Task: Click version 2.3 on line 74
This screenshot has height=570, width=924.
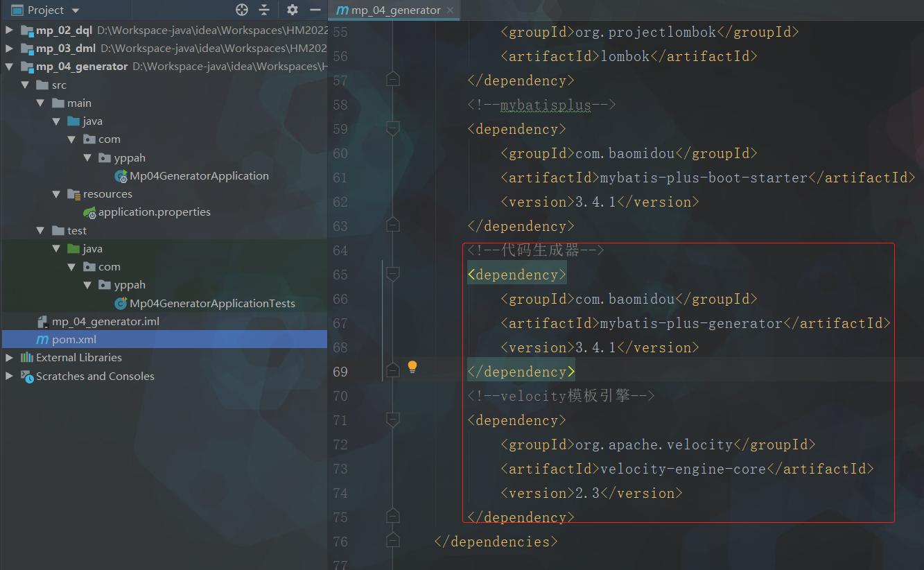Action: 588,493
